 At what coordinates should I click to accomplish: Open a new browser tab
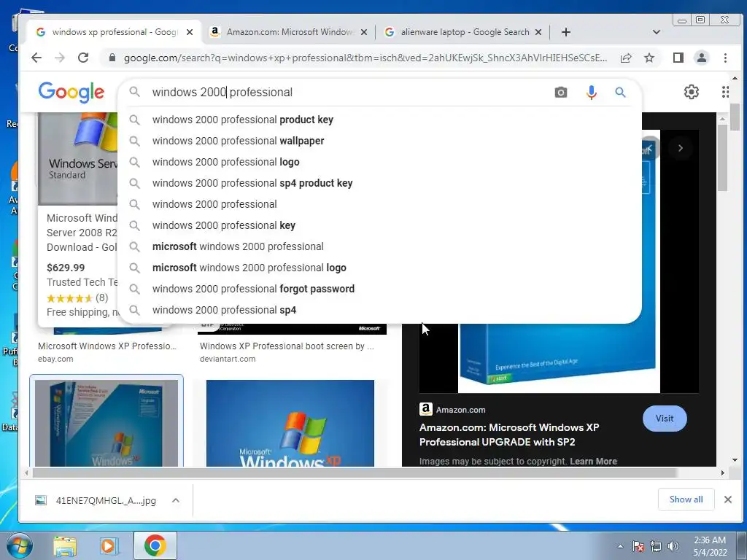click(x=565, y=32)
